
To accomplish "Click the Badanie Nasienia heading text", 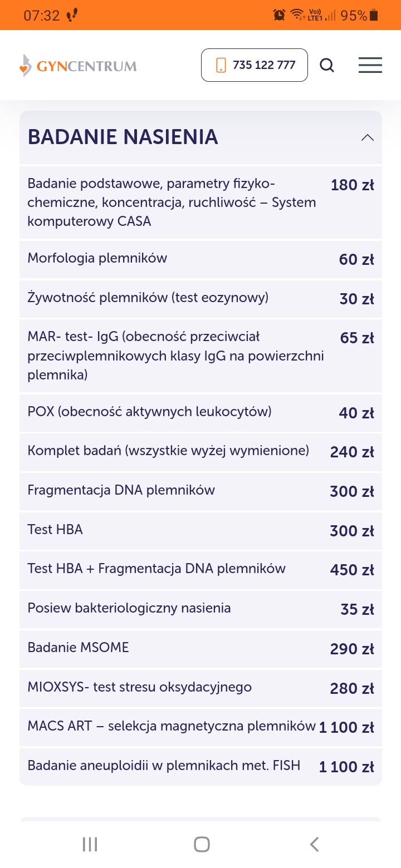I will (123, 137).
